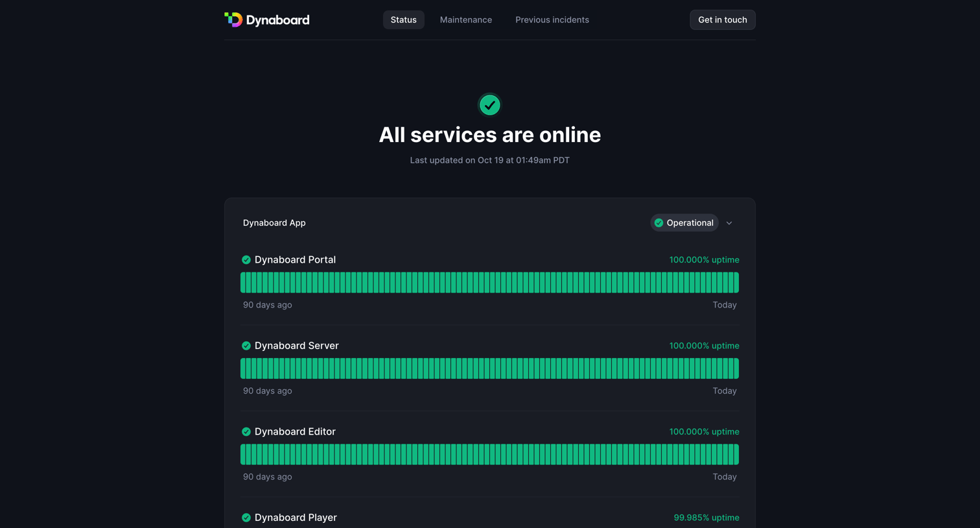Screen dimensions: 980x528
Task: Click the green check next to Dynaboard Server
Action: coord(246,346)
